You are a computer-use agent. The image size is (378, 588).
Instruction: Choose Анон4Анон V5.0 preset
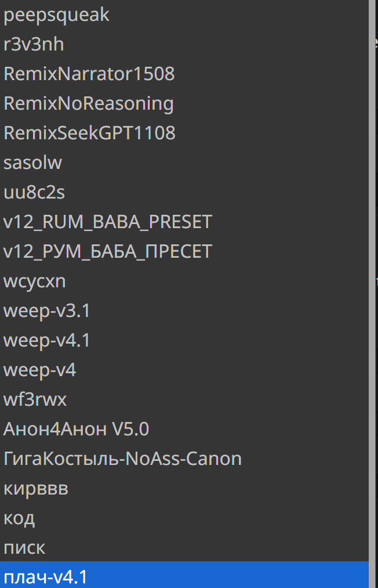click(76, 430)
